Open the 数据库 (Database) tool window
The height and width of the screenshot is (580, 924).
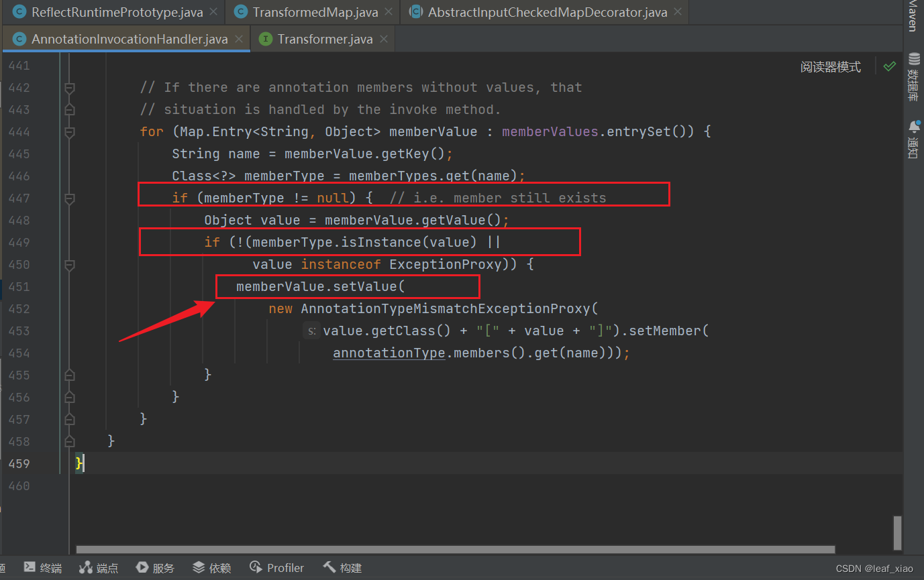click(913, 76)
